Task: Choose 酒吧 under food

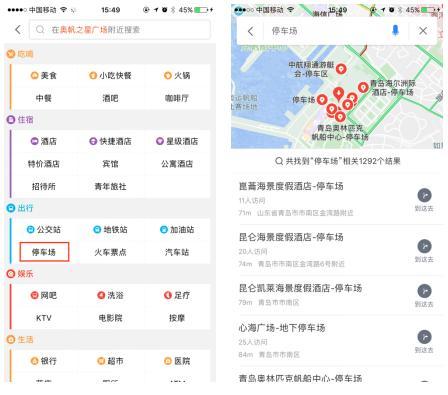Action: (110, 98)
